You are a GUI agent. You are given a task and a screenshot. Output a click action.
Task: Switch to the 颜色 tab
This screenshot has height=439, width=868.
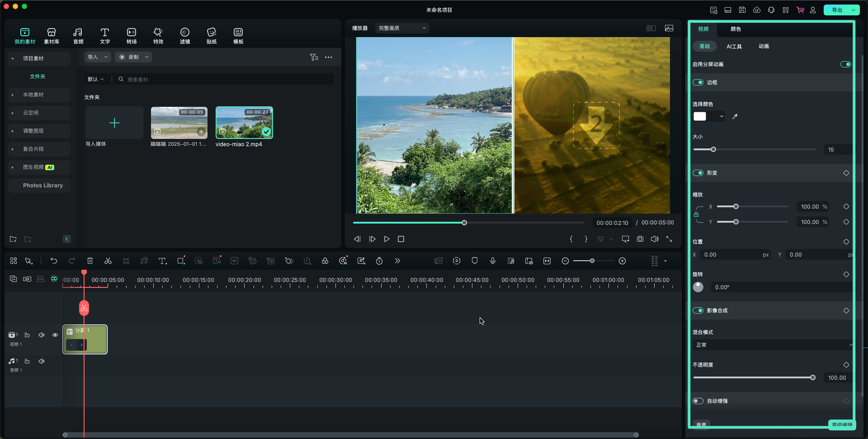(736, 29)
